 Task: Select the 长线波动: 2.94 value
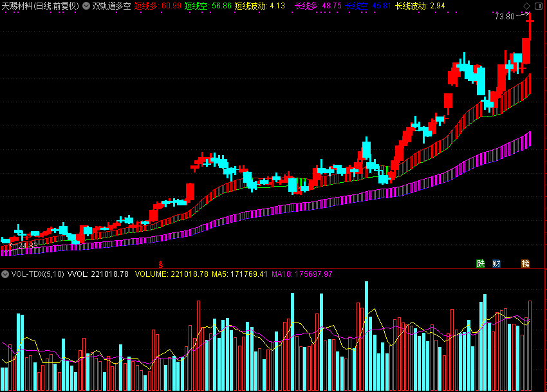point(420,6)
